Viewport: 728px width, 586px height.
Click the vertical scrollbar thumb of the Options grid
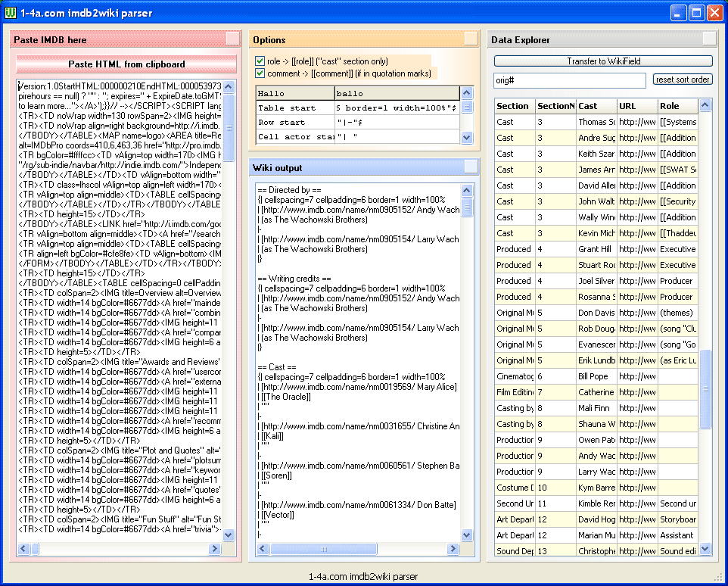[x=467, y=107]
